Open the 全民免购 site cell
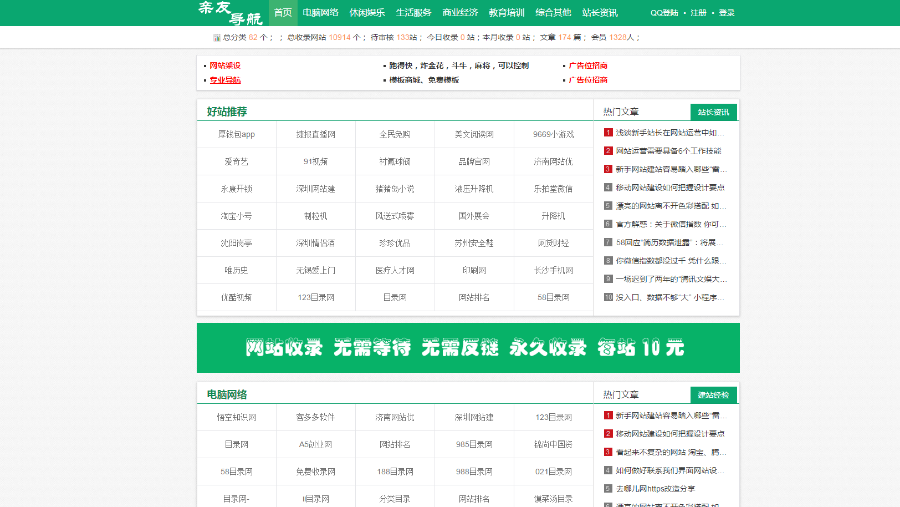The width and height of the screenshot is (900, 507). tap(395, 134)
